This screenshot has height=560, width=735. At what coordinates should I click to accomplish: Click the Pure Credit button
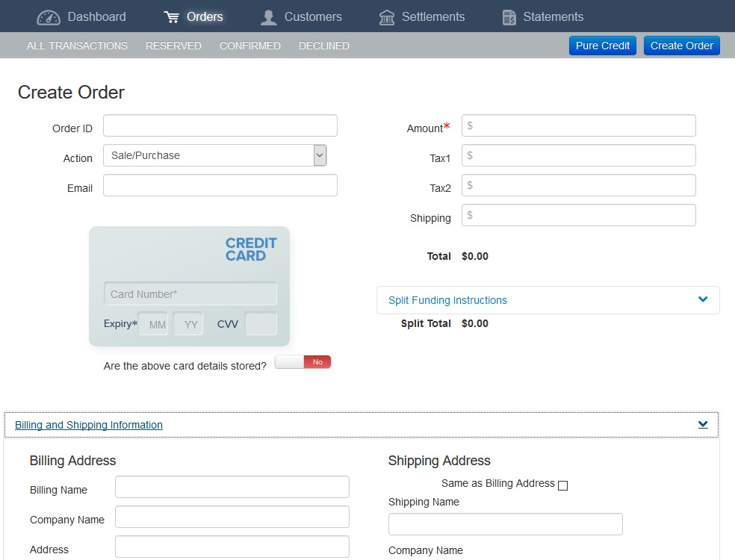click(602, 46)
